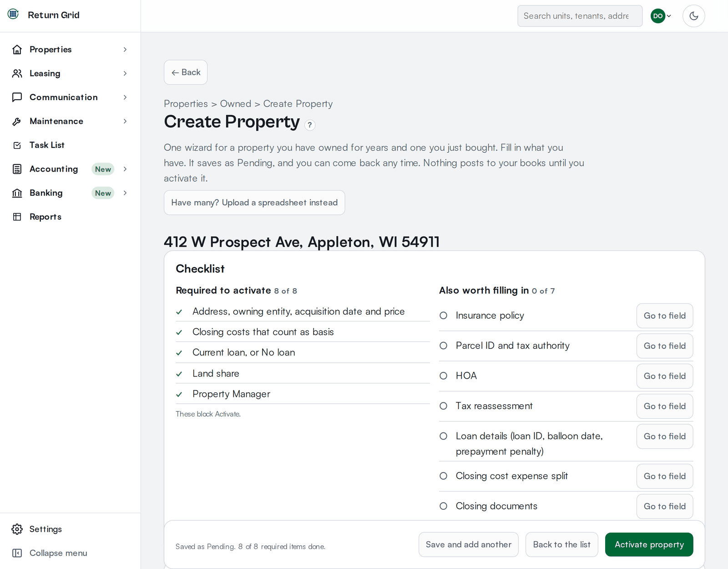728x569 pixels.
Task: Click the Properties house icon
Action: (17, 50)
